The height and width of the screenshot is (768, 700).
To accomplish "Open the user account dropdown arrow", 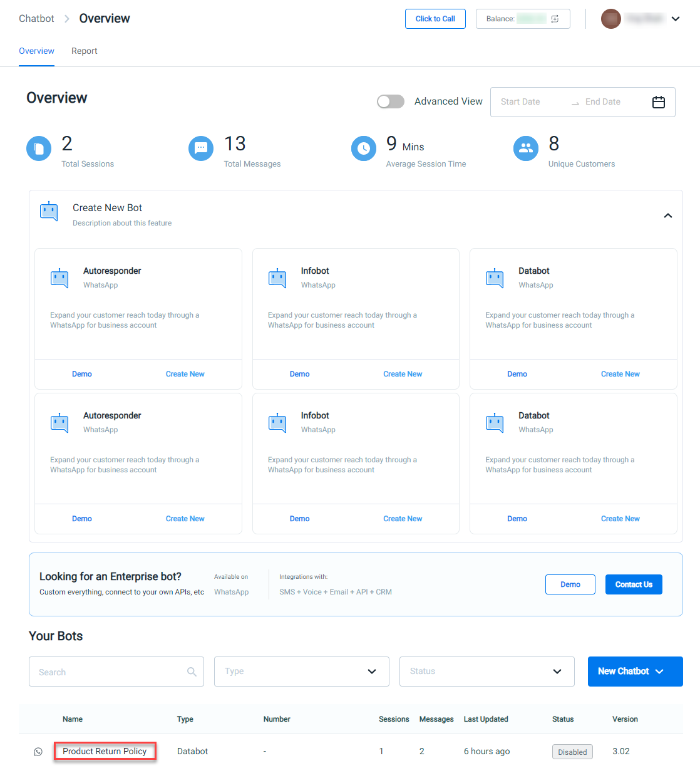I will pos(676,19).
